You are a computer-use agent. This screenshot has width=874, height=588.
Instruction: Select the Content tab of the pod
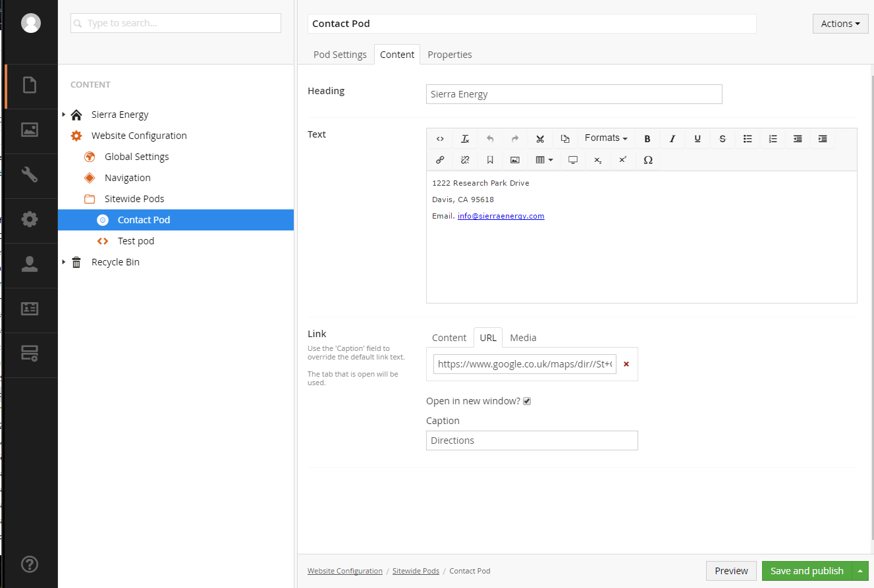coord(397,55)
